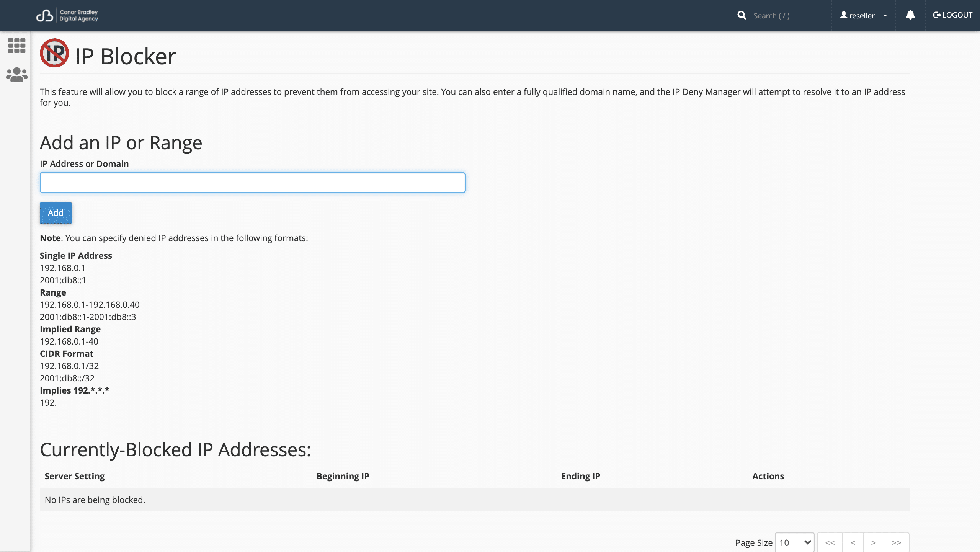Click the 'No IPs are being blocked.' row
Viewport: 980px width, 552px height.
tap(475, 500)
